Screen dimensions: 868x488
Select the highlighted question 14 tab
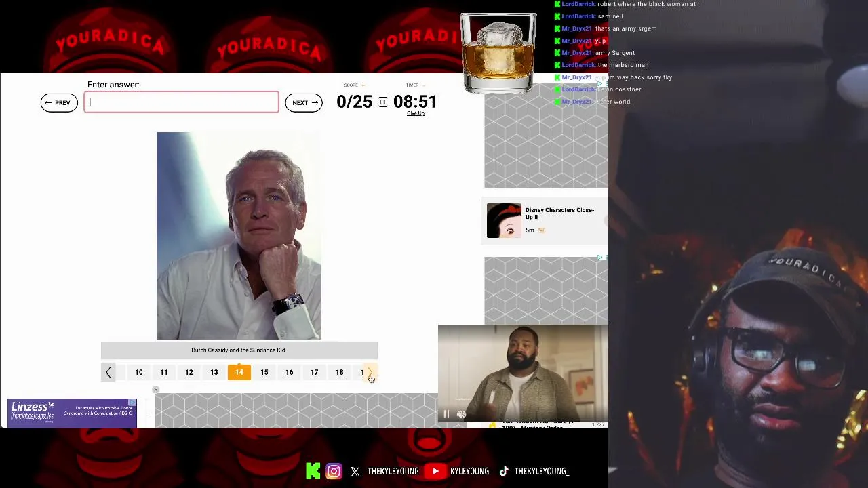point(239,372)
